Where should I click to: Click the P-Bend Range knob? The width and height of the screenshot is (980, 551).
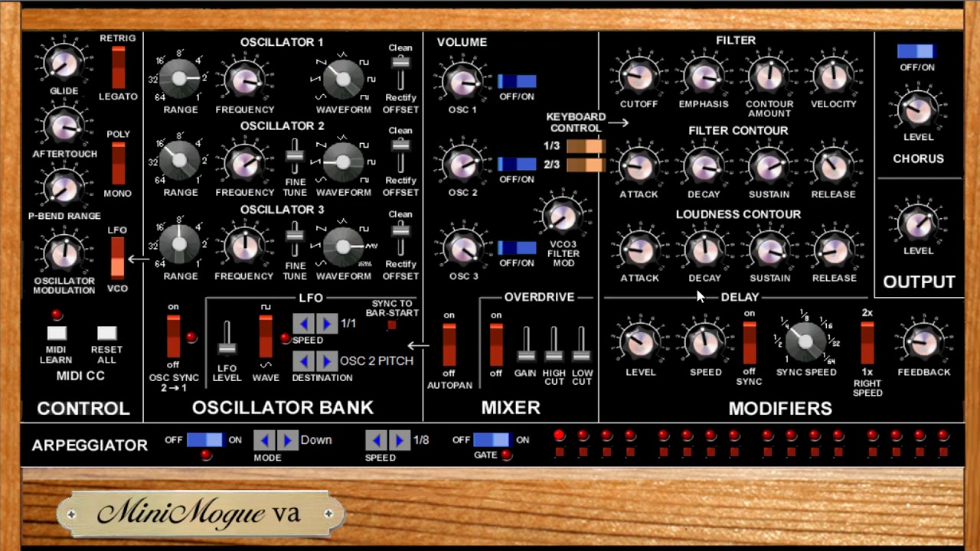64,190
